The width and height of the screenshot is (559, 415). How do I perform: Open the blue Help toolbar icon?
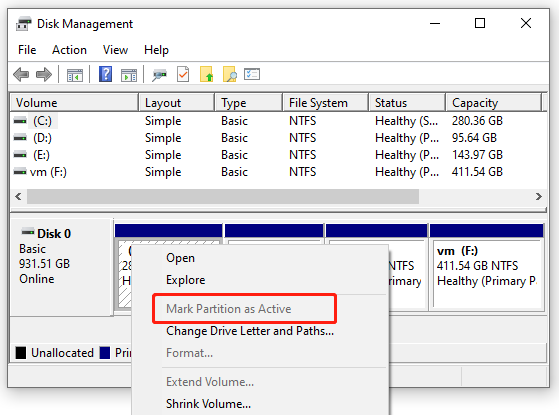pos(106,74)
